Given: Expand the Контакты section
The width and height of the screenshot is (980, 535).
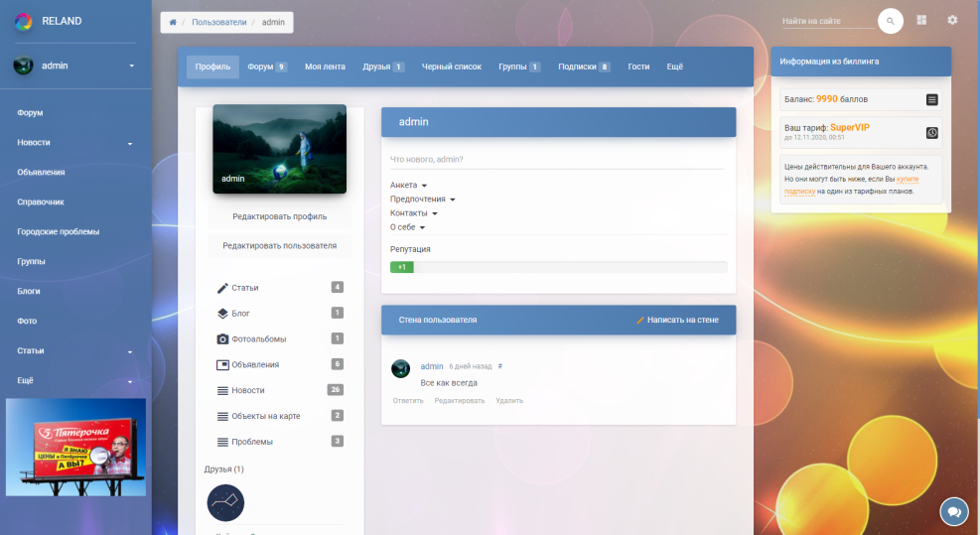Looking at the screenshot, I should click(x=413, y=213).
